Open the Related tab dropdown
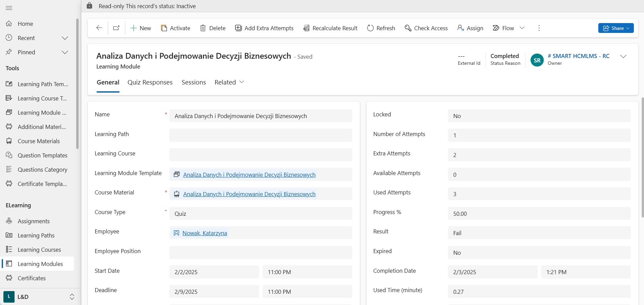 coord(229,82)
